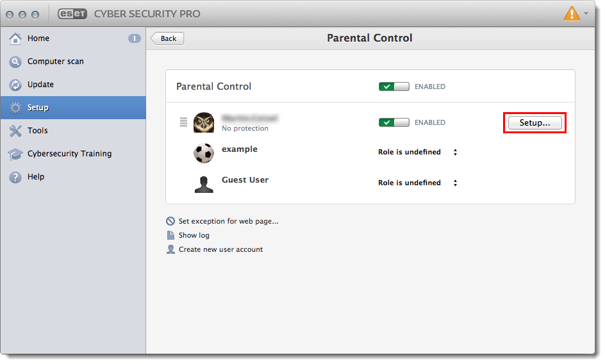Select Setup in the sidebar

point(38,108)
